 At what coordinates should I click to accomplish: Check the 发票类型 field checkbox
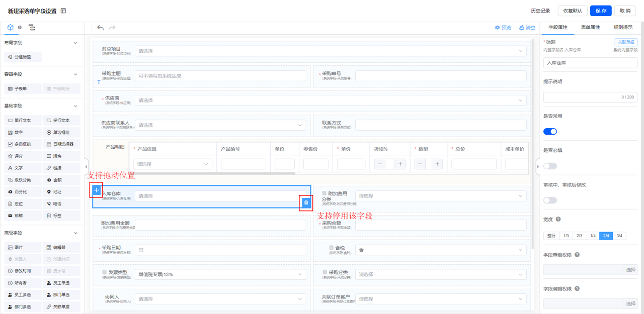[104, 272]
